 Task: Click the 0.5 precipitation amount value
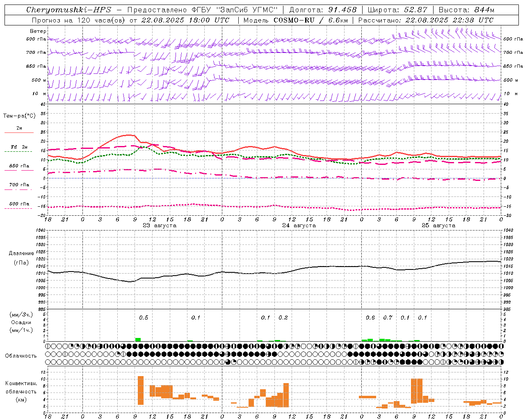tap(144, 318)
